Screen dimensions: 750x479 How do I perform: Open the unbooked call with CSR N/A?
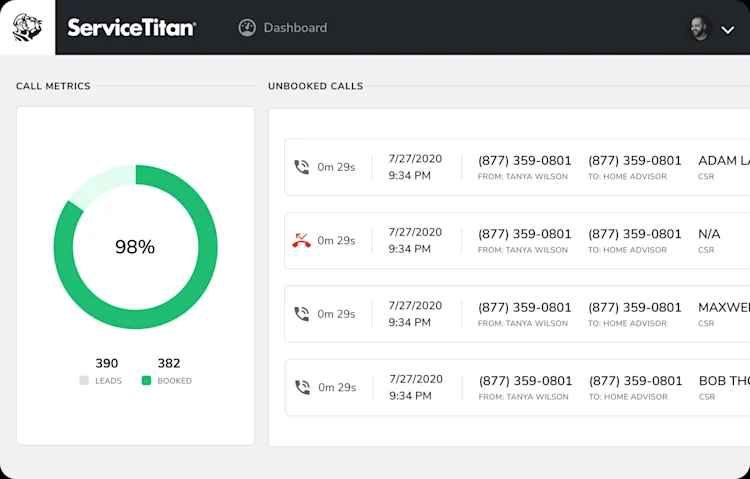tap(517, 241)
